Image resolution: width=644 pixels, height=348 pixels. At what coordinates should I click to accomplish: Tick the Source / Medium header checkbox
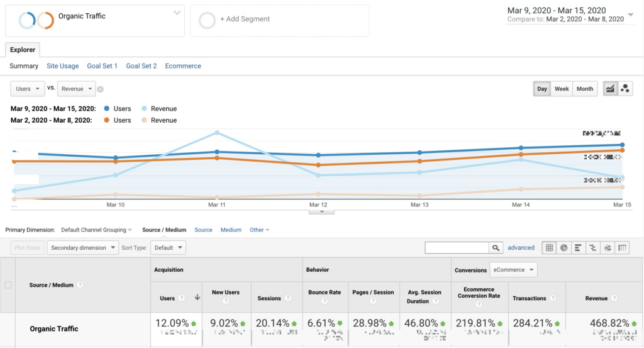pos(8,284)
